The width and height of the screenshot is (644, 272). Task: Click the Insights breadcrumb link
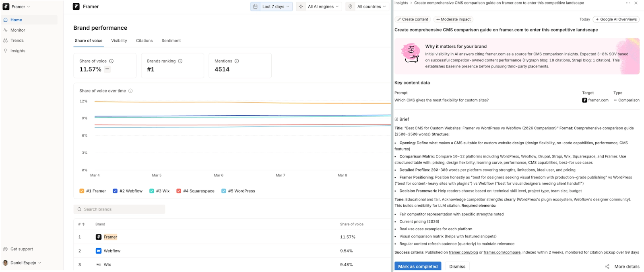(401, 3)
